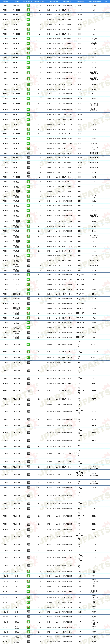Select the 11.1995 -> 08.1996 production years cell
Screen dimensions: 110x644
pyautogui.click(x=53, y=265)
